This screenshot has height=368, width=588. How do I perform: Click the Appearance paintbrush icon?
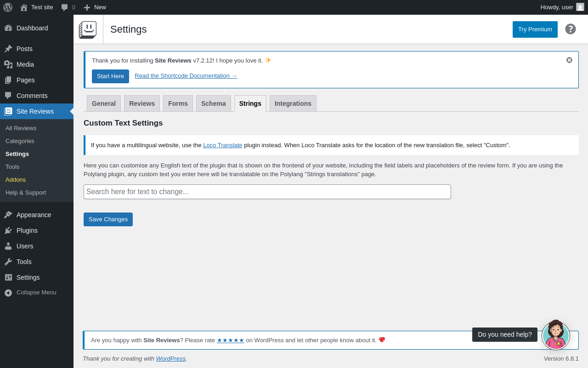[8, 215]
